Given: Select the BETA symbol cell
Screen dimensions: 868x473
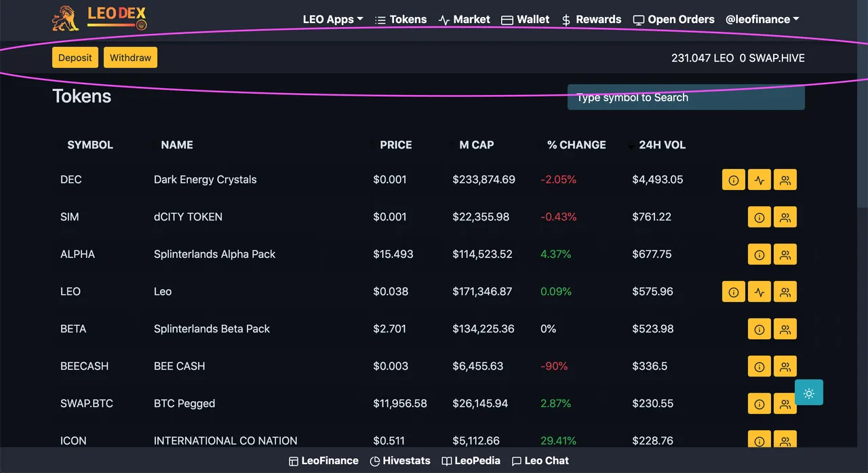Looking at the screenshot, I should pyautogui.click(x=73, y=329).
